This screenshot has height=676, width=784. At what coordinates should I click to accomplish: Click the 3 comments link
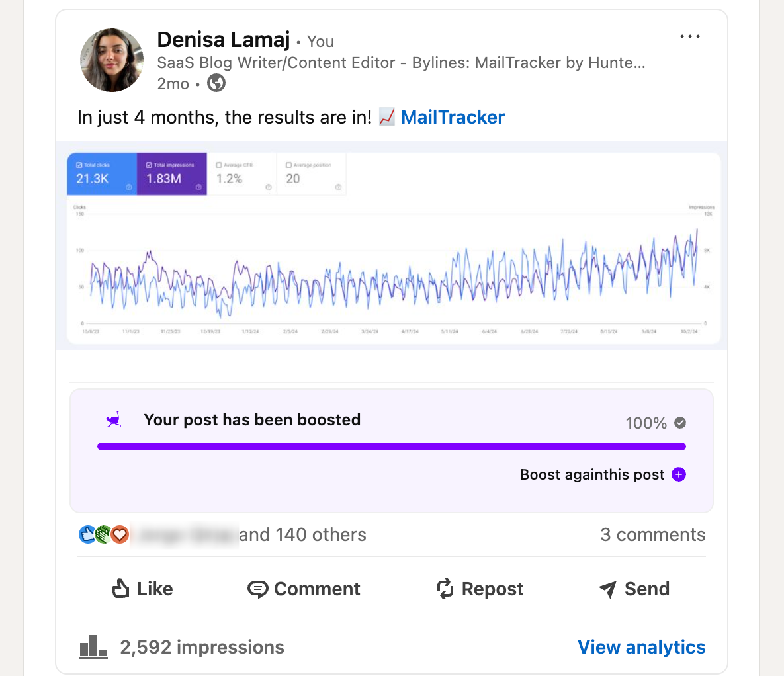[x=652, y=534]
